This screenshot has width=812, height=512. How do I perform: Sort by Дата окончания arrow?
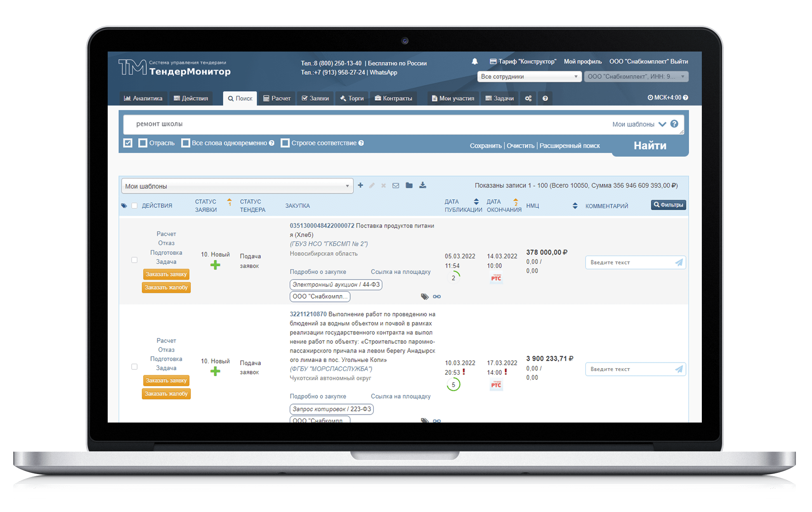516,202
